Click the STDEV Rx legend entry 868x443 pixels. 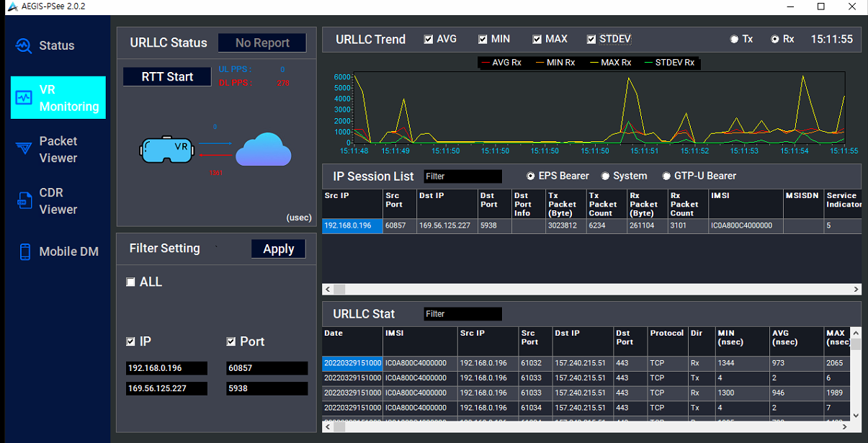tap(669, 63)
